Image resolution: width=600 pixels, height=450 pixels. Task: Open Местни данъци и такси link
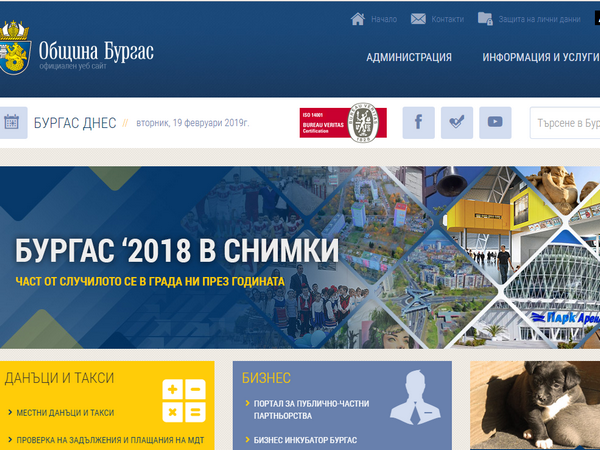click(65, 412)
